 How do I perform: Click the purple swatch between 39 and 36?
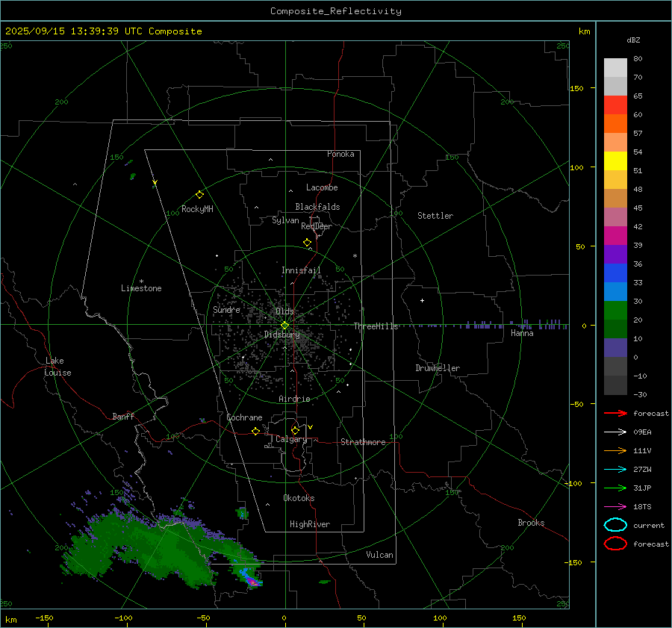click(615, 255)
